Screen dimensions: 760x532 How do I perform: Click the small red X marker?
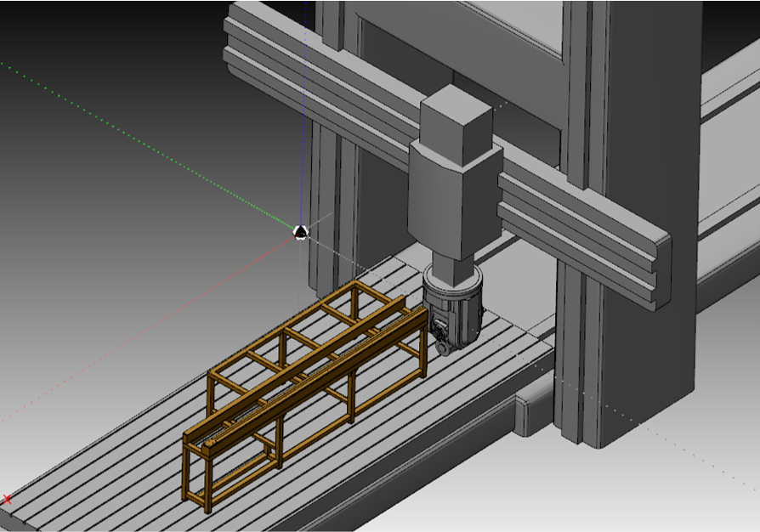[x=8, y=500]
